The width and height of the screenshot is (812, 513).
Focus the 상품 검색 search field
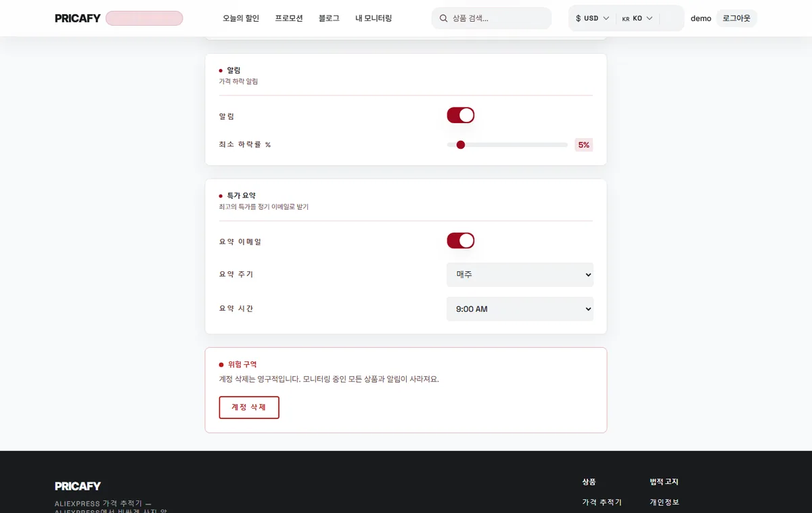(x=491, y=18)
